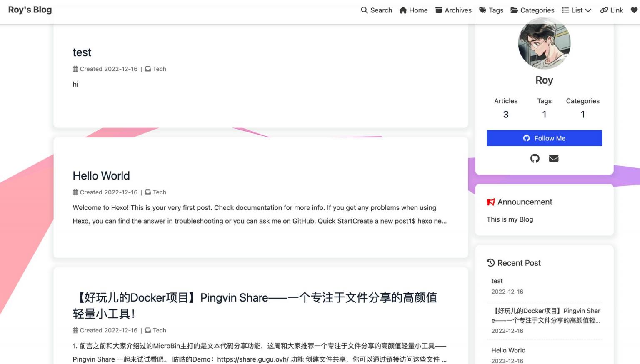The height and width of the screenshot is (364, 640).
Task: Open the 'test' post title
Action: (82, 52)
